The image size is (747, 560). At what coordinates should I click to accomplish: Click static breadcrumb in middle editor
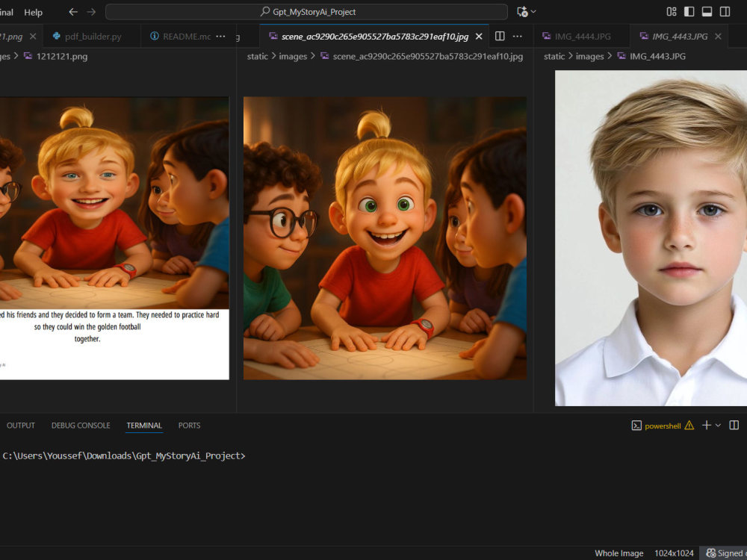[257, 56]
